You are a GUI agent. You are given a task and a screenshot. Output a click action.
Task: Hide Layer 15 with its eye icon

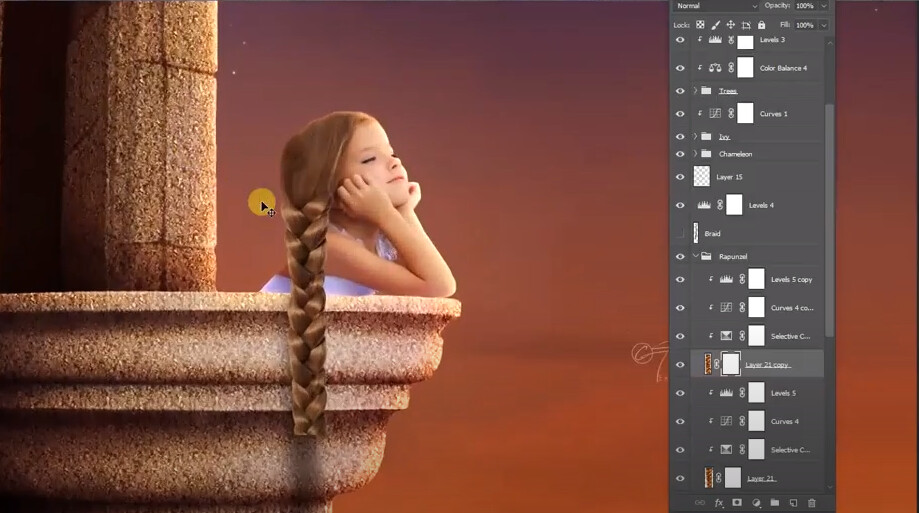[680, 177]
